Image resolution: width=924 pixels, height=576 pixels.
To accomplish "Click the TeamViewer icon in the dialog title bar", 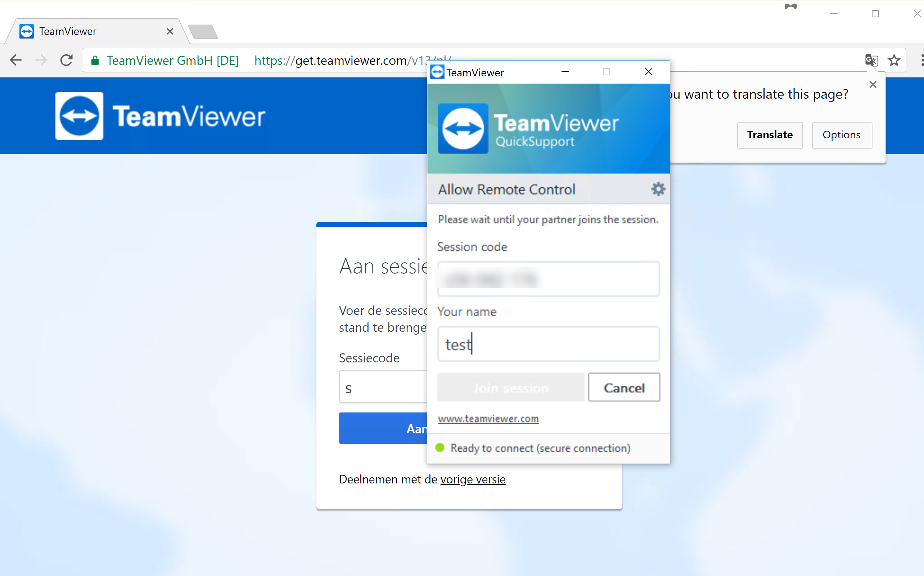I will pos(437,72).
